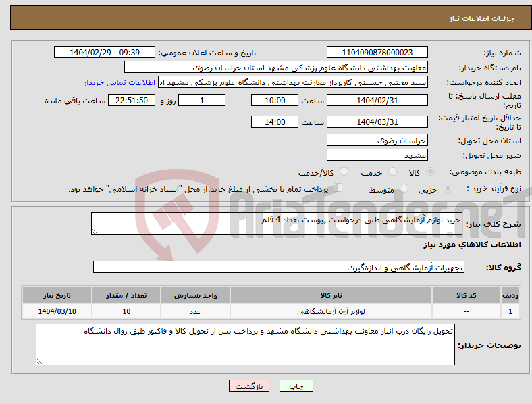532x404 pixels.
Task: Click the remaining days field showing 1
Action: (x=202, y=100)
